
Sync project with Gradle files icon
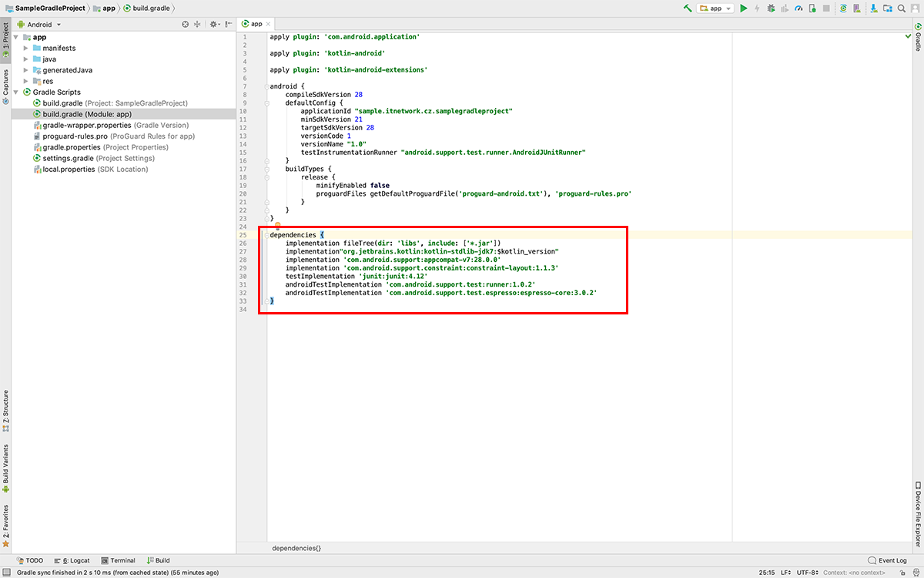844,8
